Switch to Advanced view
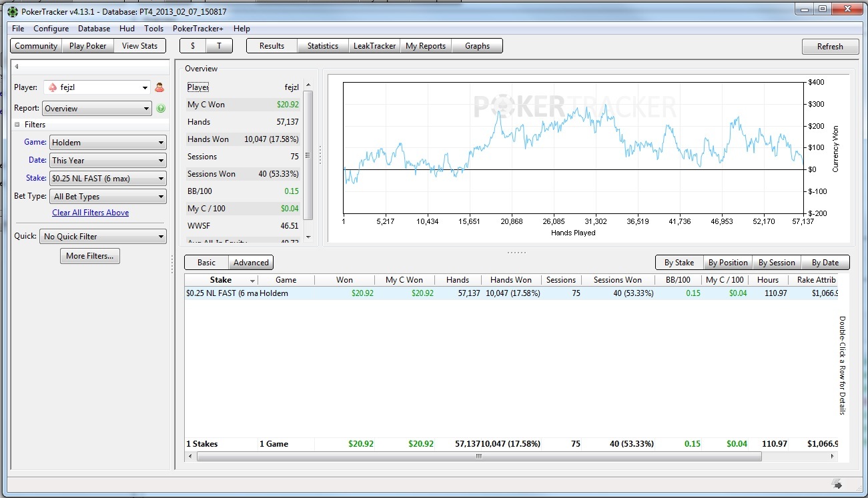Screen dimensions: 868x498 (x=251, y=263)
